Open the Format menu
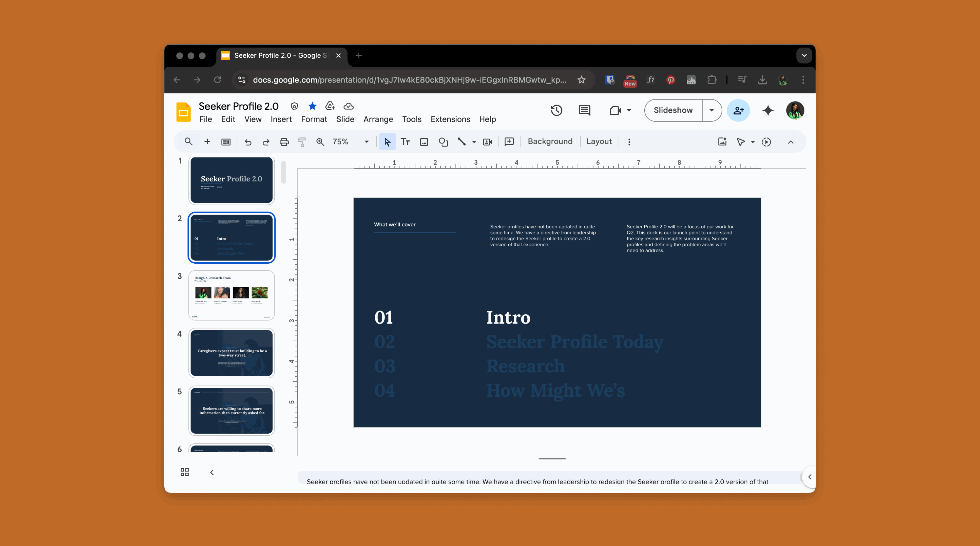980x546 pixels. [x=313, y=119]
